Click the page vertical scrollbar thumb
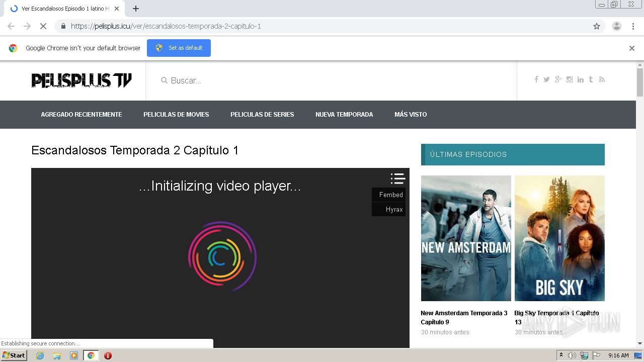Image resolution: width=644 pixels, height=362 pixels. (640, 82)
